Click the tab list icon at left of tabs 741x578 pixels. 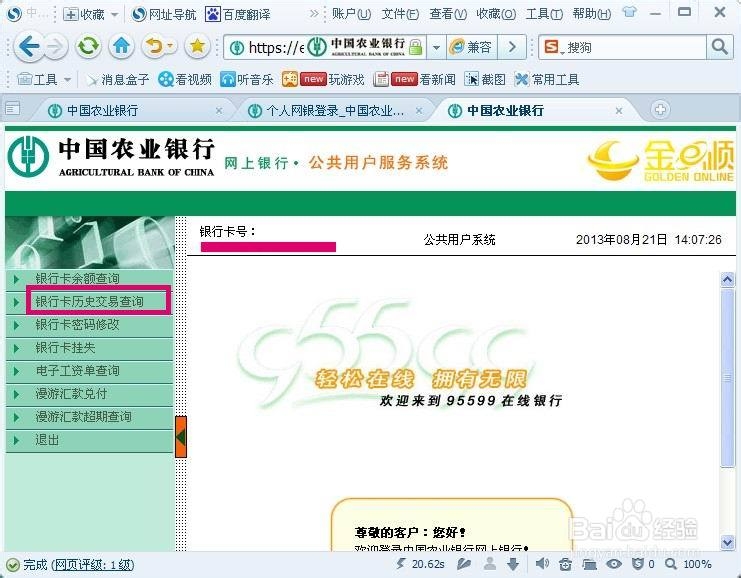click(13, 109)
